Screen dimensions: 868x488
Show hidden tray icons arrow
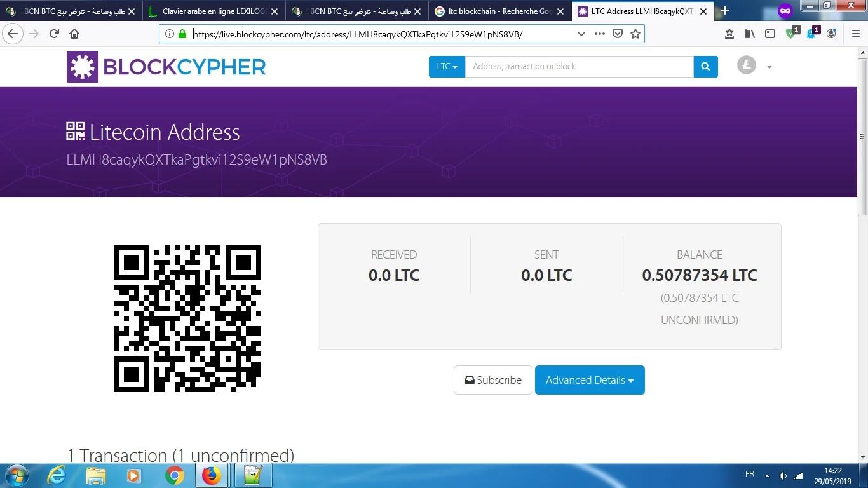click(768, 475)
